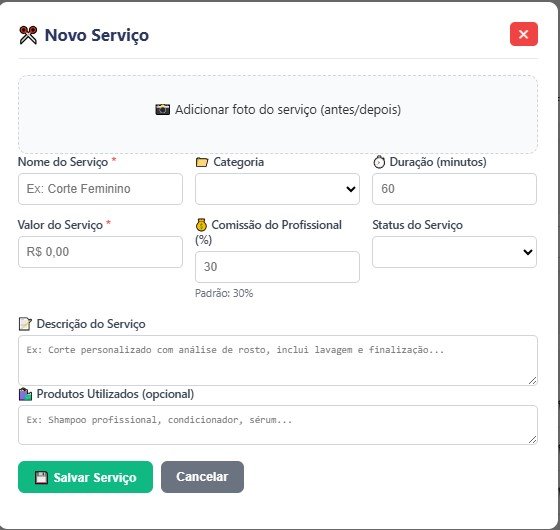Add service photo via Adicionar foto text
560x530 pixels.
tap(288, 109)
